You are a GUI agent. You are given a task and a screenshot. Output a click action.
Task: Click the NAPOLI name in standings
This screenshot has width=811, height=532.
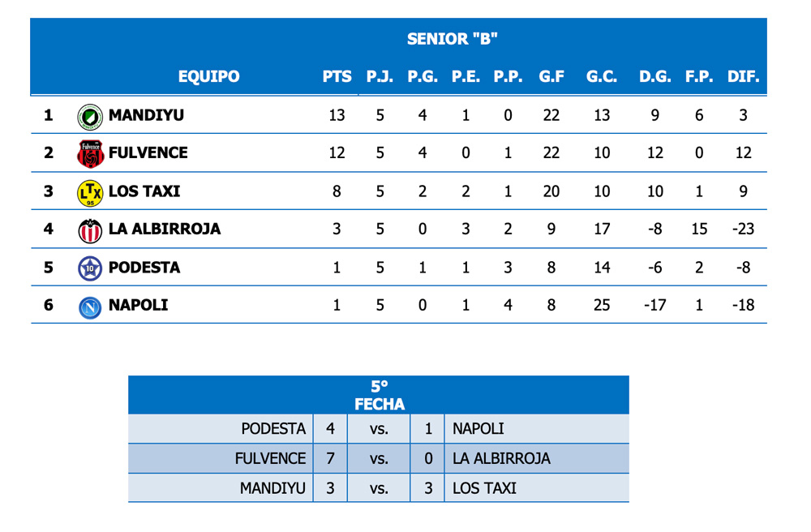(x=138, y=306)
